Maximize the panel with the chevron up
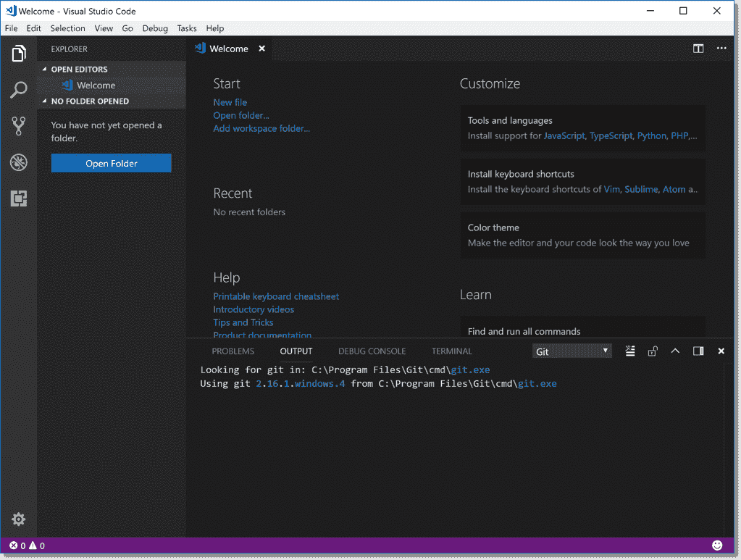This screenshot has width=741, height=560. click(675, 351)
